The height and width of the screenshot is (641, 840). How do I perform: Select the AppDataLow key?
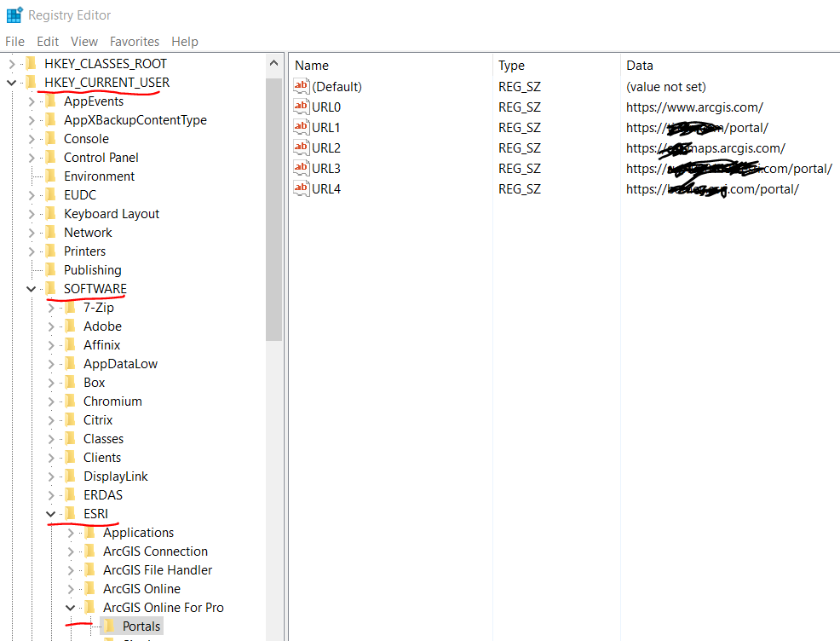[x=120, y=364]
